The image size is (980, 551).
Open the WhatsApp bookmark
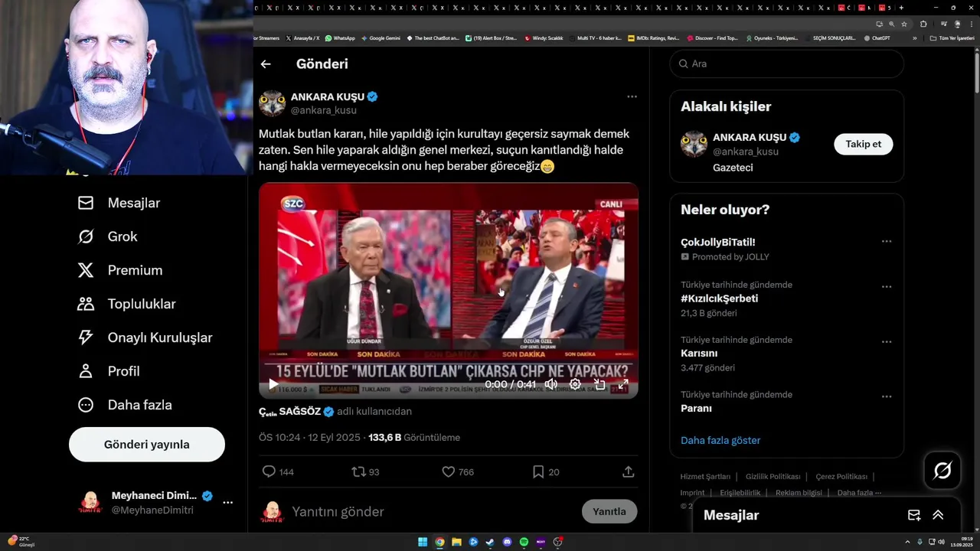(x=340, y=37)
